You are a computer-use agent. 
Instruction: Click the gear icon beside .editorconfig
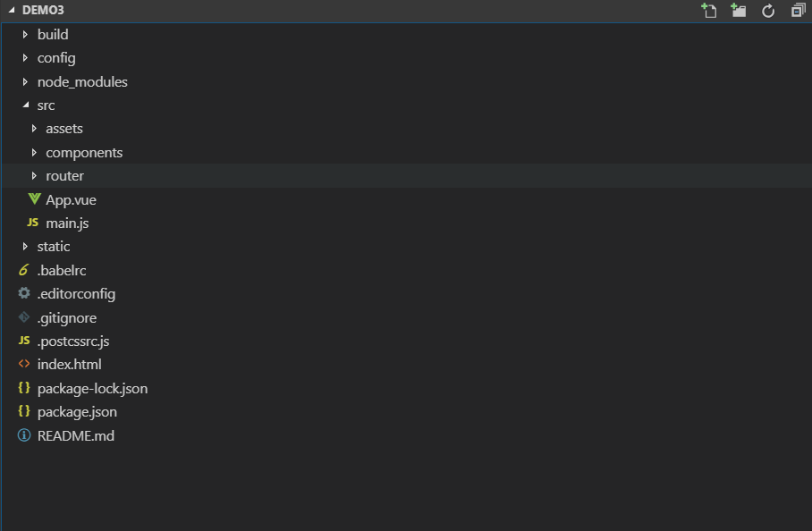[x=22, y=293]
